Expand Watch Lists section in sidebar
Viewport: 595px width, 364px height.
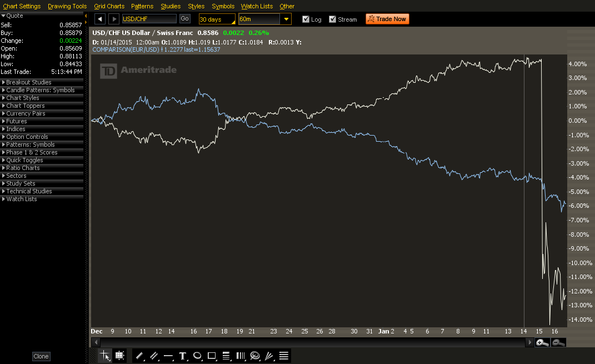(42, 199)
